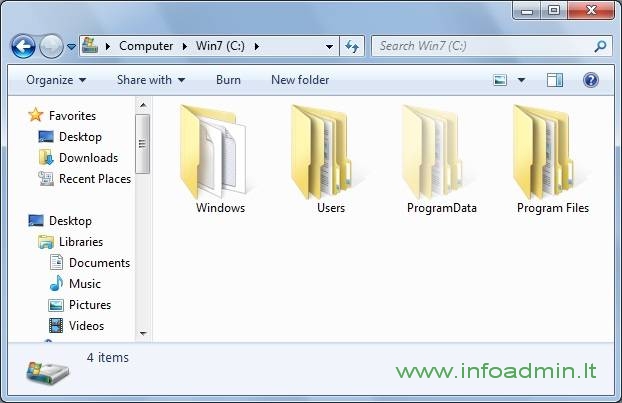Image resolution: width=622 pixels, height=403 pixels.
Task: Click the Videos filmstrip icon
Action: (56, 326)
